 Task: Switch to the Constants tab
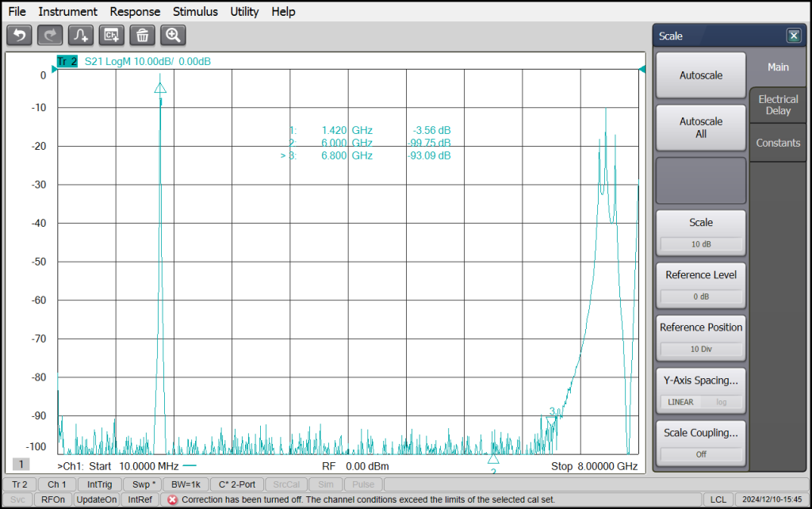778,143
